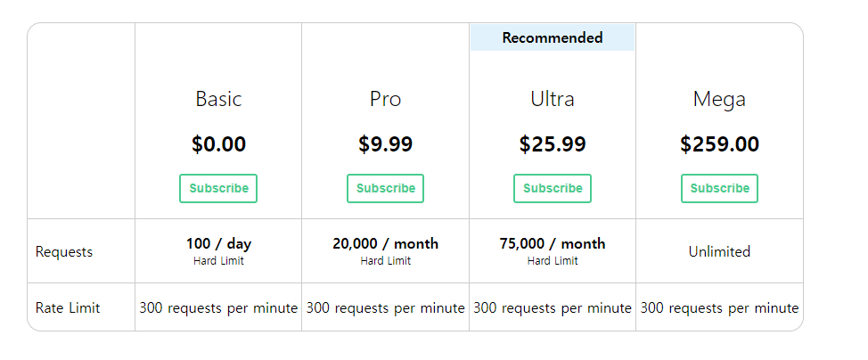Click the $25.99 price
The width and height of the screenshot is (868, 360).
pyautogui.click(x=553, y=144)
